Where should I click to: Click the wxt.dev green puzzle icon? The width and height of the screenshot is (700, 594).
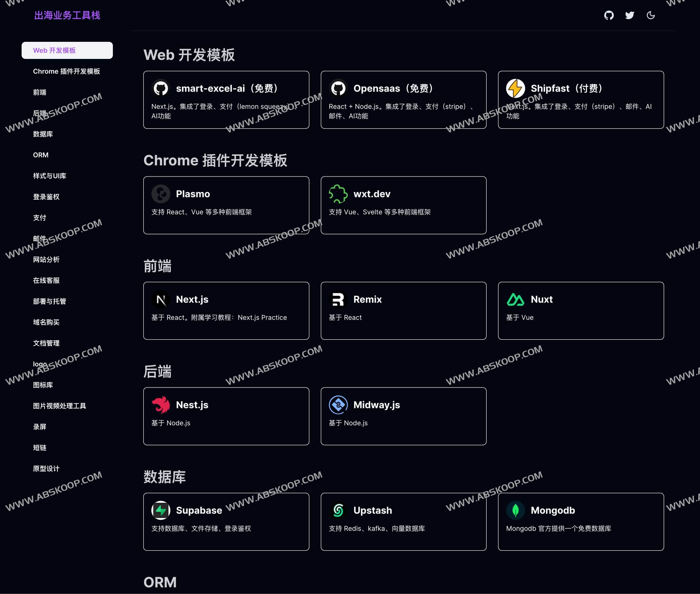click(x=338, y=194)
